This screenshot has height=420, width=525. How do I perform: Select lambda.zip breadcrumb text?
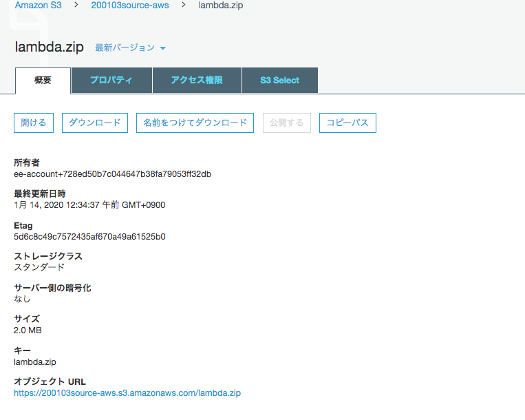pyautogui.click(x=221, y=6)
